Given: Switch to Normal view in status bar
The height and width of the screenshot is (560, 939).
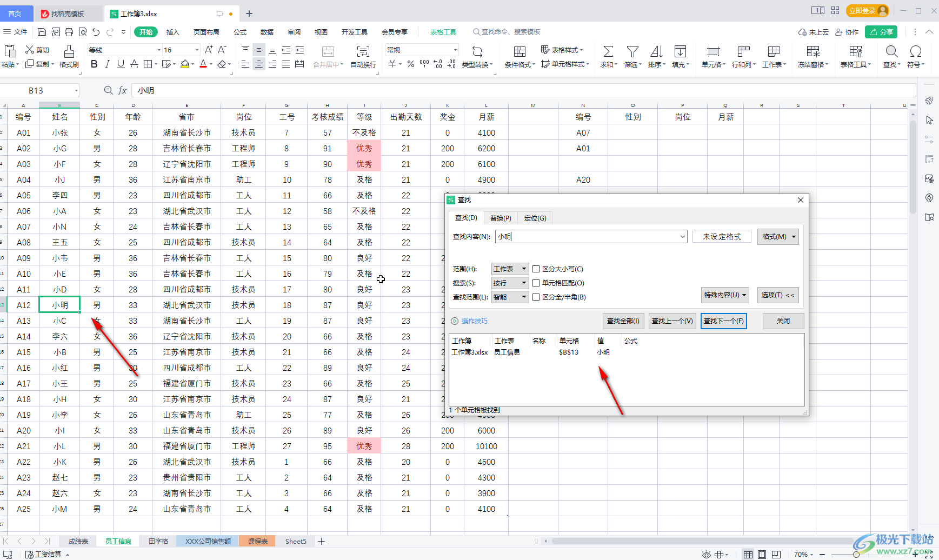Looking at the screenshot, I should click(748, 554).
